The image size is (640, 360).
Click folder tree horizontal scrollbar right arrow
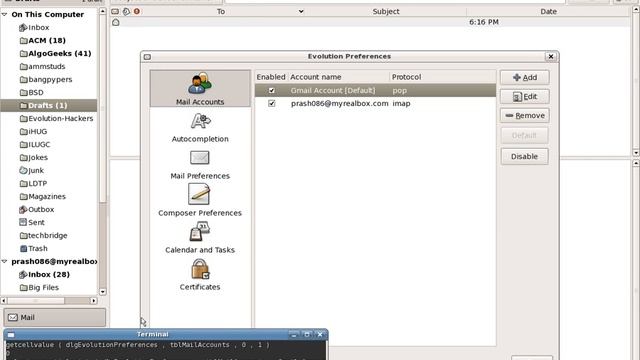(x=93, y=301)
